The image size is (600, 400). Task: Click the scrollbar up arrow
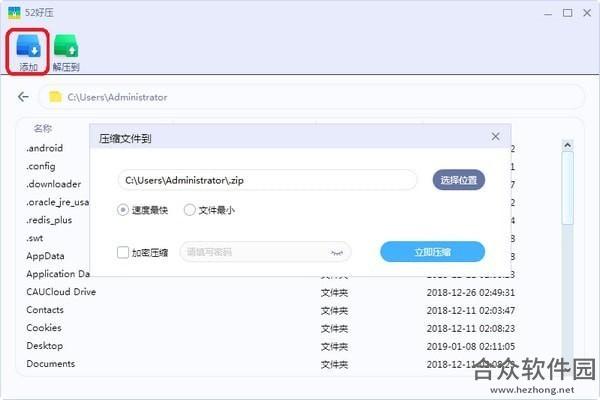pos(567,145)
